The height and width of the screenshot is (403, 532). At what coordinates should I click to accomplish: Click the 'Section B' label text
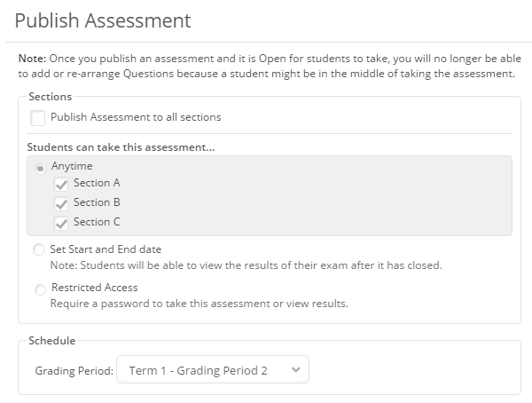(x=97, y=202)
